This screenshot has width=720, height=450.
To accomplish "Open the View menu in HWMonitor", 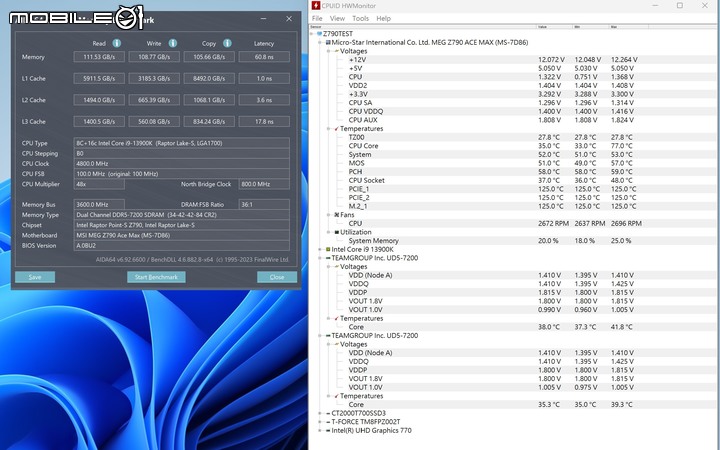I will (337, 18).
